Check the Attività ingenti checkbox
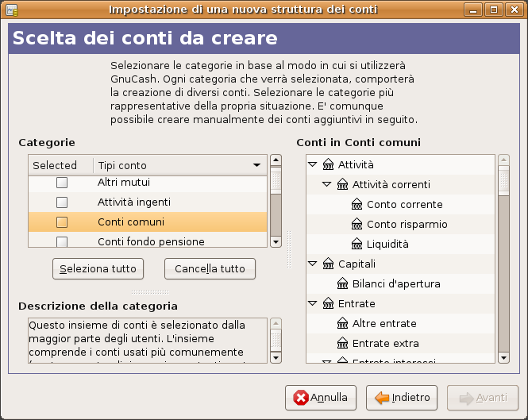This screenshot has width=528, height=420. 62,202
